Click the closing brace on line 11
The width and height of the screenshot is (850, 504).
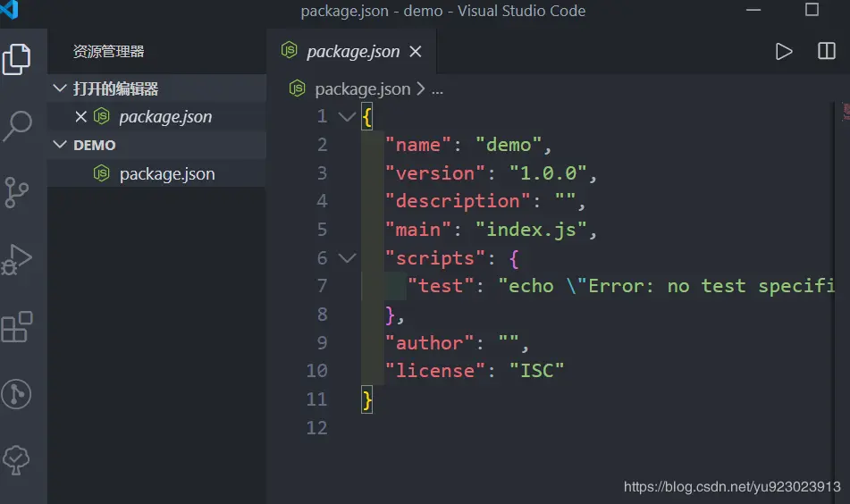367,400
